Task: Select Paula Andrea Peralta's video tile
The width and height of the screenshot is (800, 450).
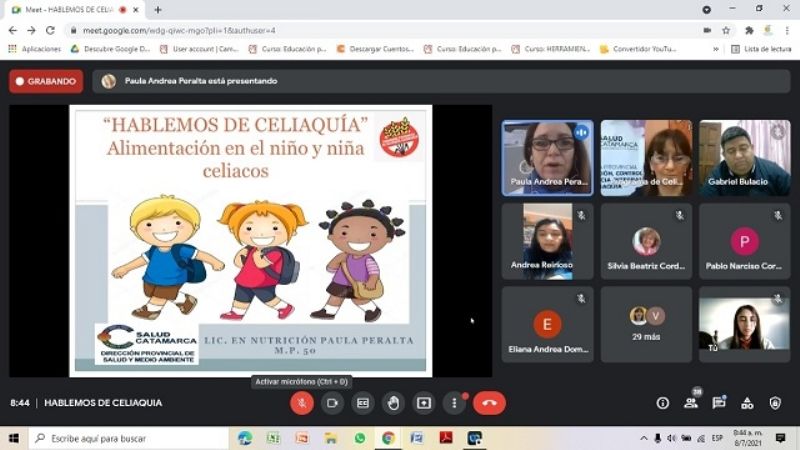Action: (547, 158)
